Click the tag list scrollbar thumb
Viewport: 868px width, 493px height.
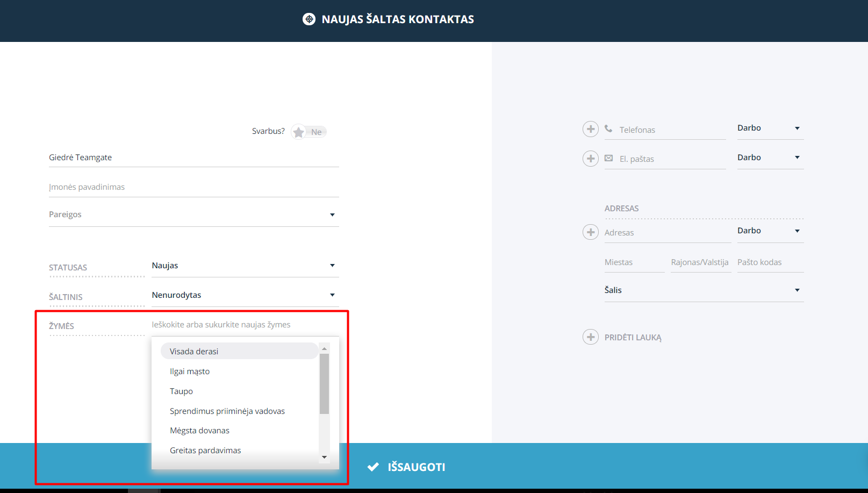[324, 384]
